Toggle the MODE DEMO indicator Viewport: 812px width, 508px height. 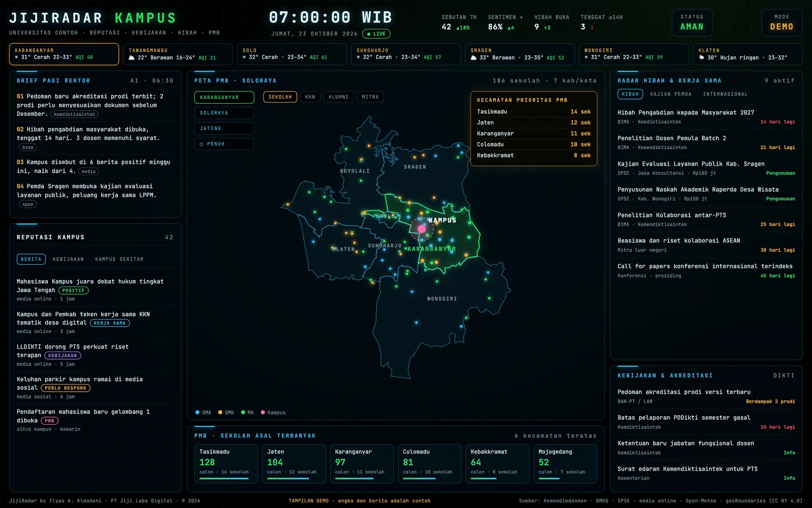coord(782,23)
